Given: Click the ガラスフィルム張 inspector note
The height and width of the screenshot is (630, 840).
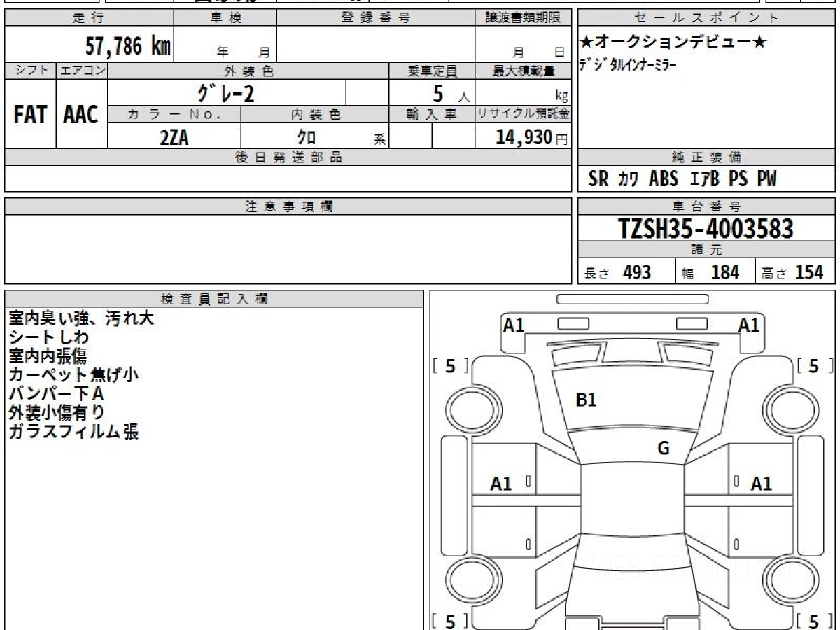Looking at the screenshot, I should point(73,432).
